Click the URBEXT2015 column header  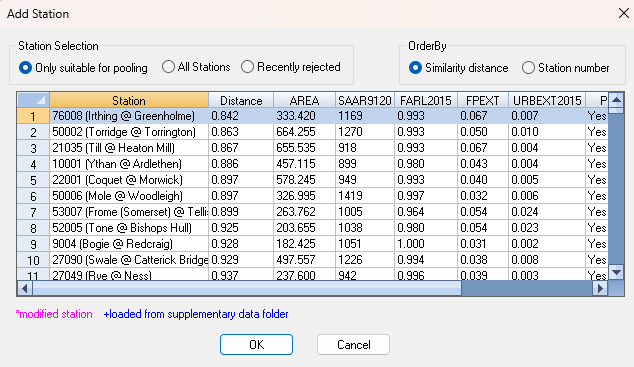point(547,100)
